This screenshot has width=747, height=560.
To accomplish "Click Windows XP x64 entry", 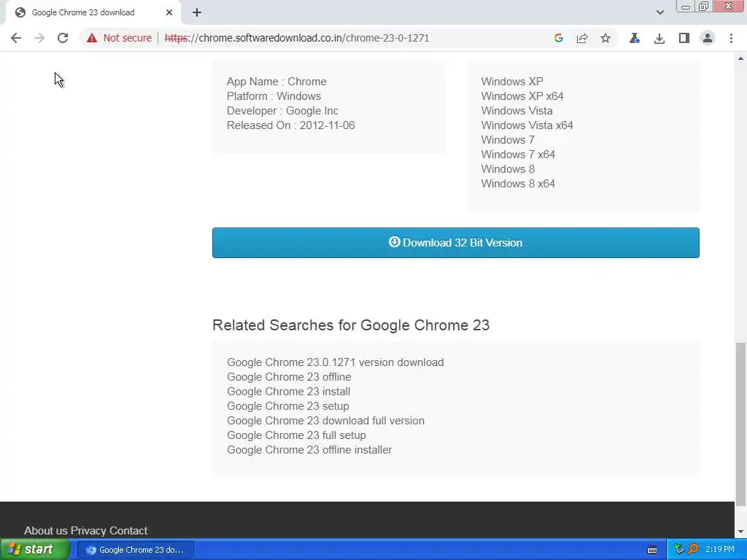I will coord(522,96).
